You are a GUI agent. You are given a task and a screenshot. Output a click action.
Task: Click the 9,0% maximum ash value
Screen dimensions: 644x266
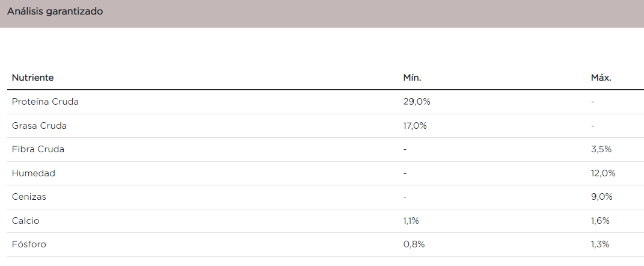point(602,197)
